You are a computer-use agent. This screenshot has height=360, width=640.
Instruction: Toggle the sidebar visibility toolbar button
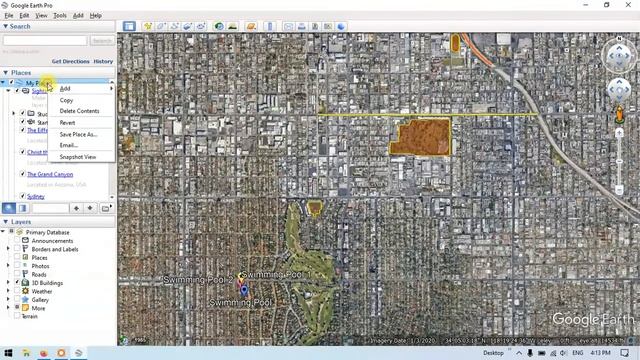[129, 27]
